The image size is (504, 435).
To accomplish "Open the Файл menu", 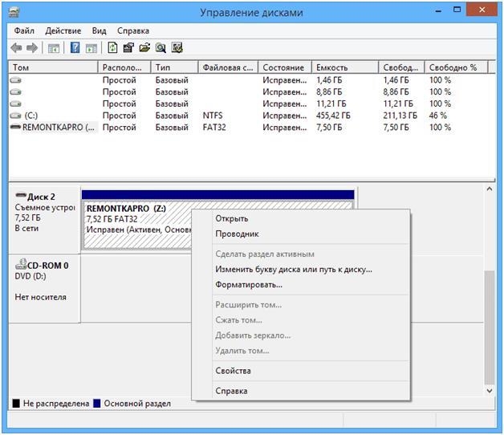I will coord(24,30).
